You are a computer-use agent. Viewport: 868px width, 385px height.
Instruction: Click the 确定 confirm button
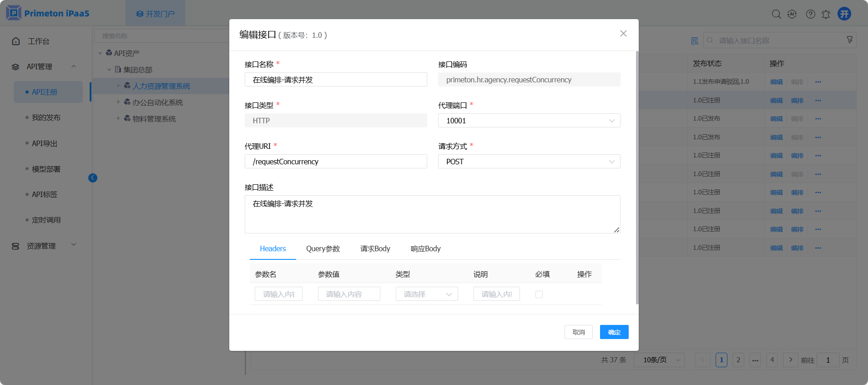pos(614,332)
